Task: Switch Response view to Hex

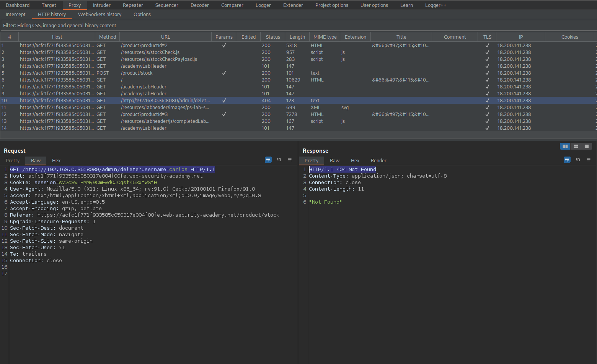Action: click(355, 160)
